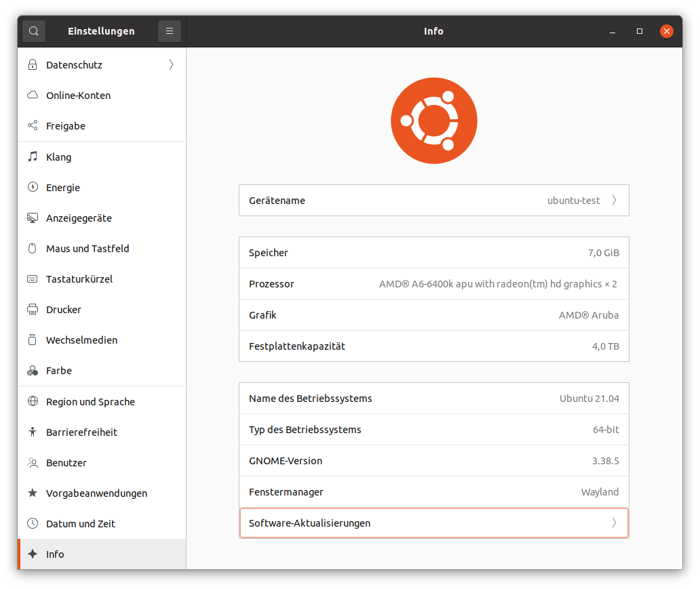
Task: Select Farbe in sidebar
Action: coord(102,370)
